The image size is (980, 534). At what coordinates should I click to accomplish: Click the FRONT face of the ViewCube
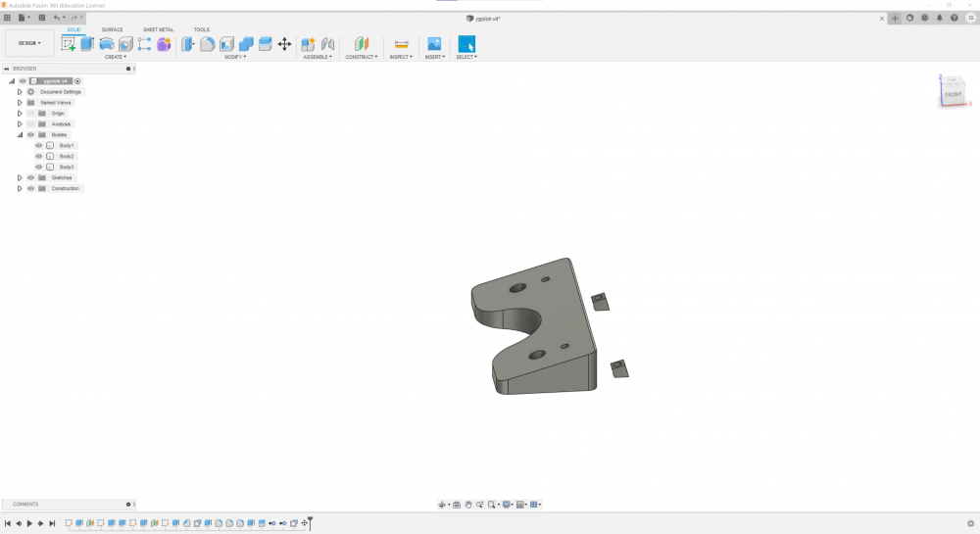[x=953, y=94]
